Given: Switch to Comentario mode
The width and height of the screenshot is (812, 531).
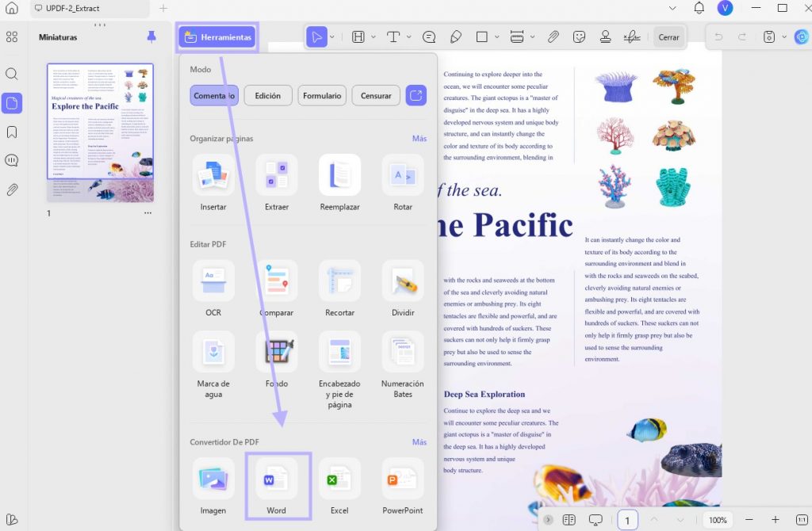Looking at the screenshot, I should coord(214,96).
